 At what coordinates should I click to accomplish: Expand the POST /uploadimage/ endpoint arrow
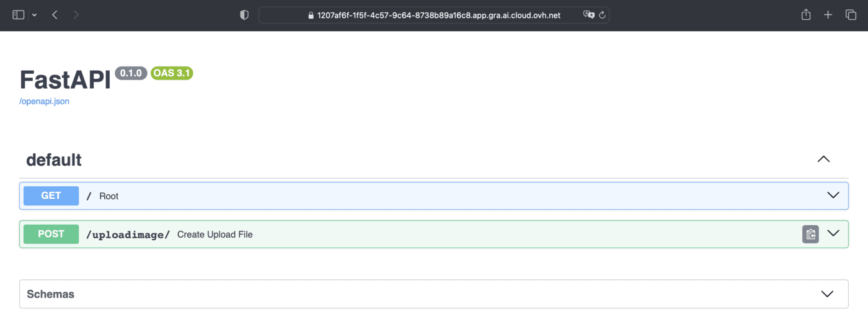[x=833, y=234]
